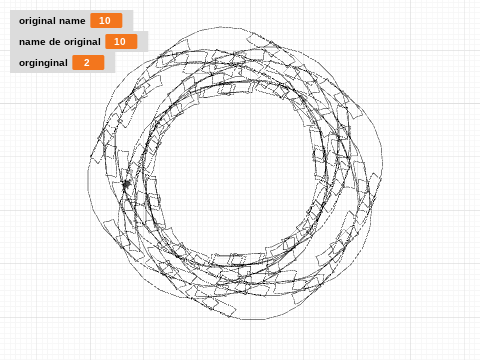Screen dimensions: 480x360
Task: Select the original name monitor label
Action: click(x=52, y=21)
